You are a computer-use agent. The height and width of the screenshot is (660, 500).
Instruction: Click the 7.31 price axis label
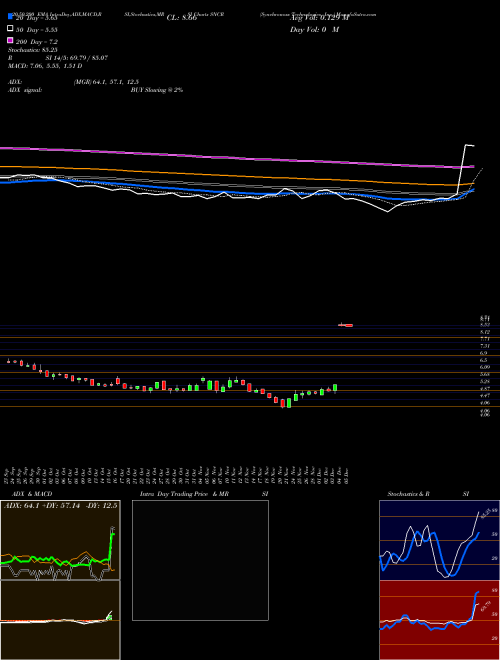484,346
